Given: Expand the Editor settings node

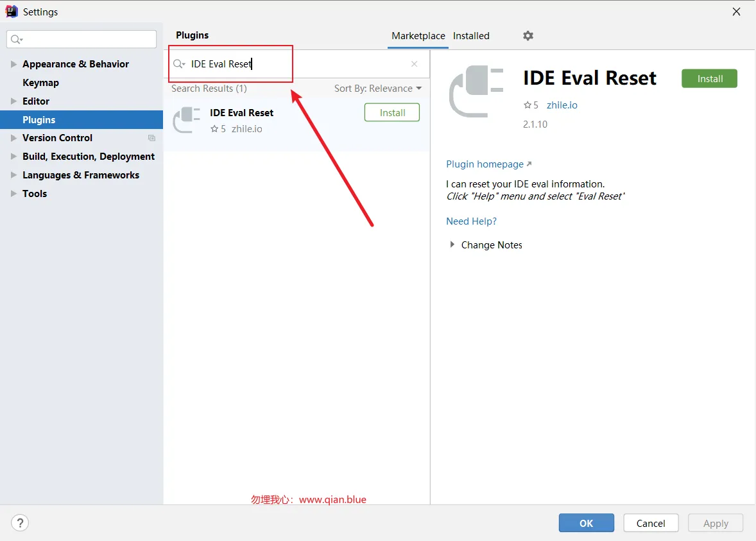Looking at the screenshot, I should click(x=13, y=101).
